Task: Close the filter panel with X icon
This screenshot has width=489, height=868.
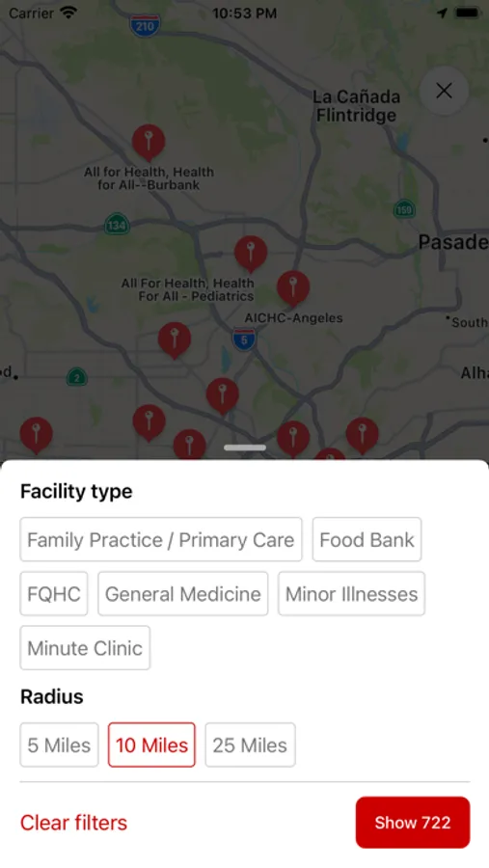Action: click(x=444, y=91)
